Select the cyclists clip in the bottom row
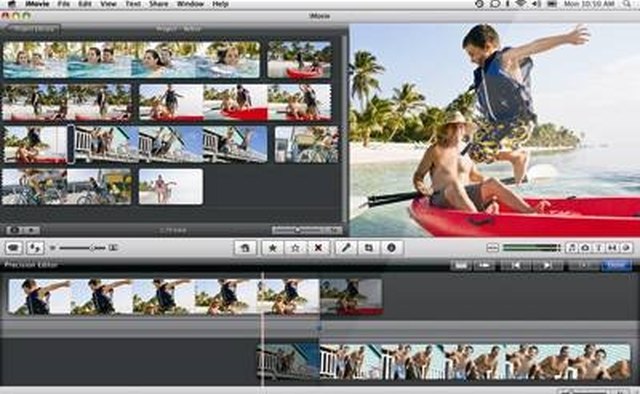The width and height of the screenshot is (640, 394). [x=67, y=187]
